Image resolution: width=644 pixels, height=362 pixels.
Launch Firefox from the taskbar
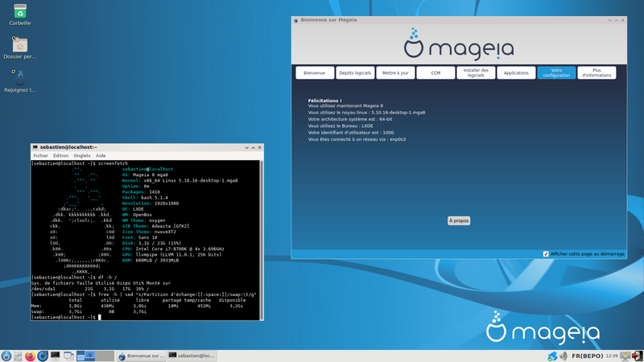pos(30,356)
